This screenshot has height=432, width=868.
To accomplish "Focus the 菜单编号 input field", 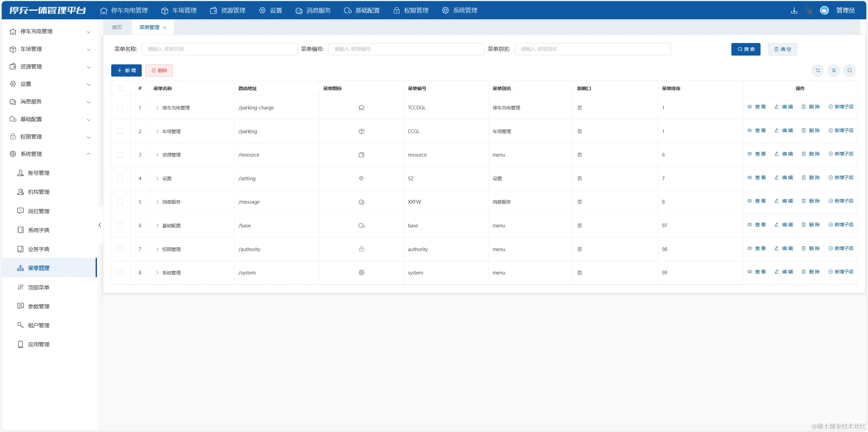I will tap(406, 49).
